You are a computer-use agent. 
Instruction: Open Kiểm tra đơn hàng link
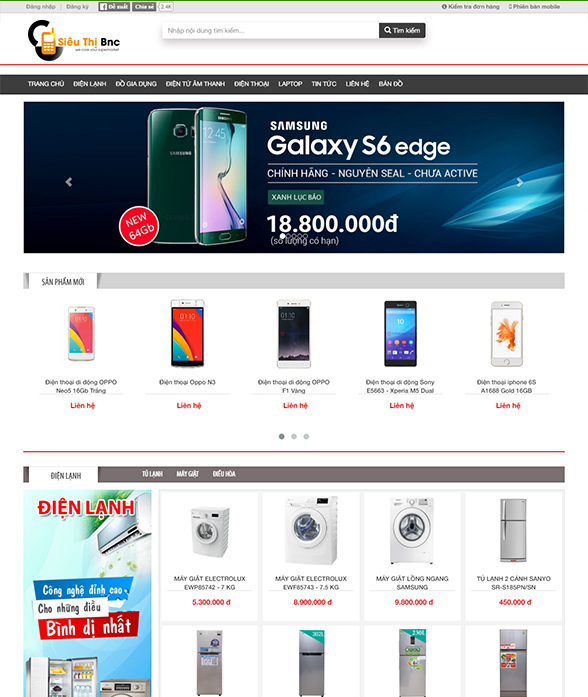[471, 7]
